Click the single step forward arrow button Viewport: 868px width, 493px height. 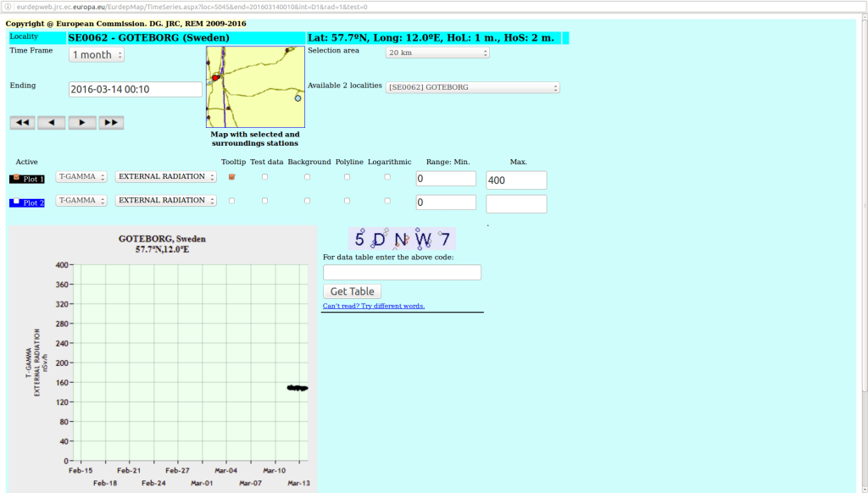point(81,123)
